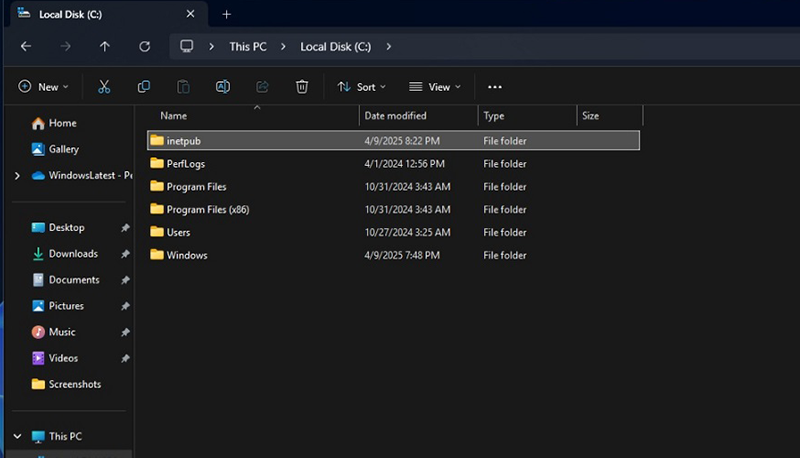Go up one folder level arrow
Screen dimensions: 800x458
pyautogui.click(x=105, y=47)
